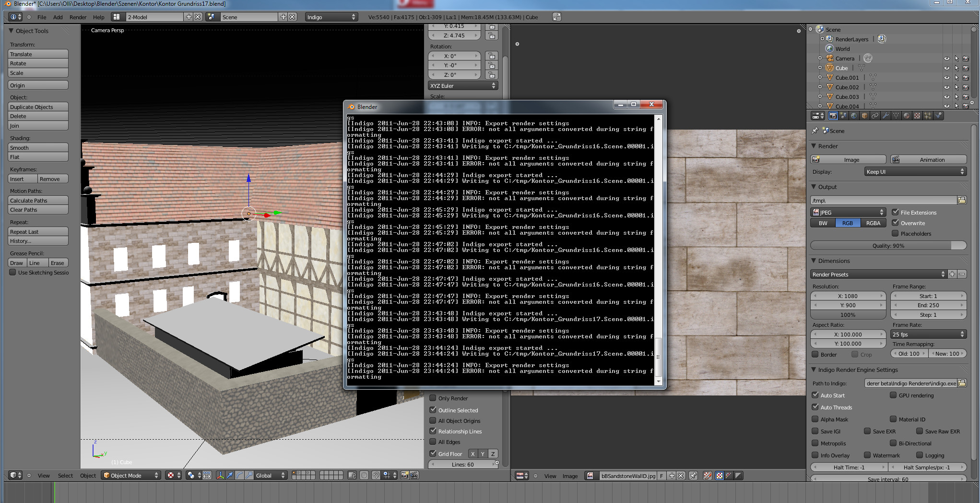
Task: Click the Quality 90% slider
Action: (888, 245)
